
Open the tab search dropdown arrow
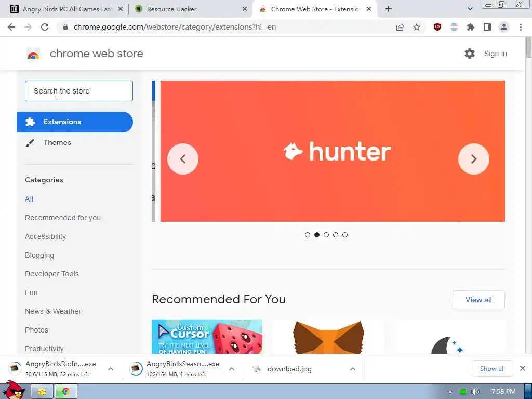[x=470, y=9]
